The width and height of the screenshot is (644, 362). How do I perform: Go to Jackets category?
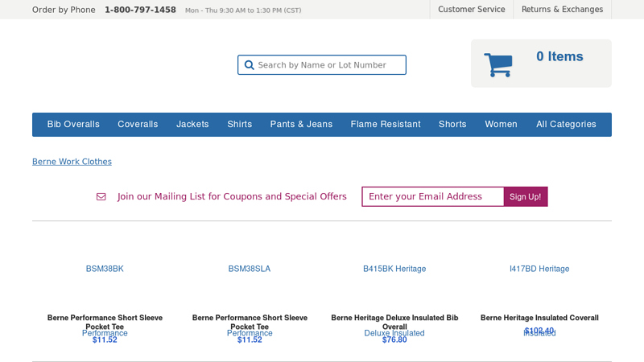coord(192,125)
